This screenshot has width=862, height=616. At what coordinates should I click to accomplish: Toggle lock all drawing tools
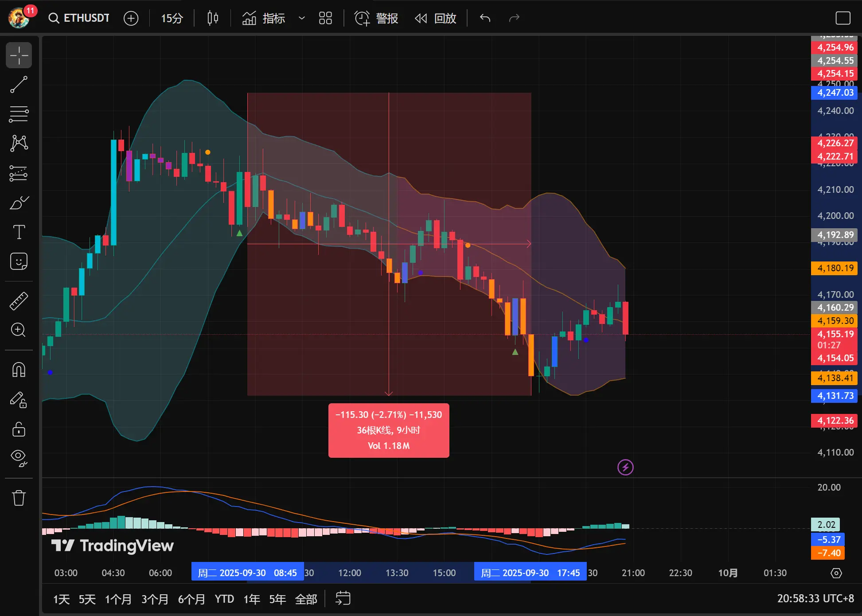(19, 429)
